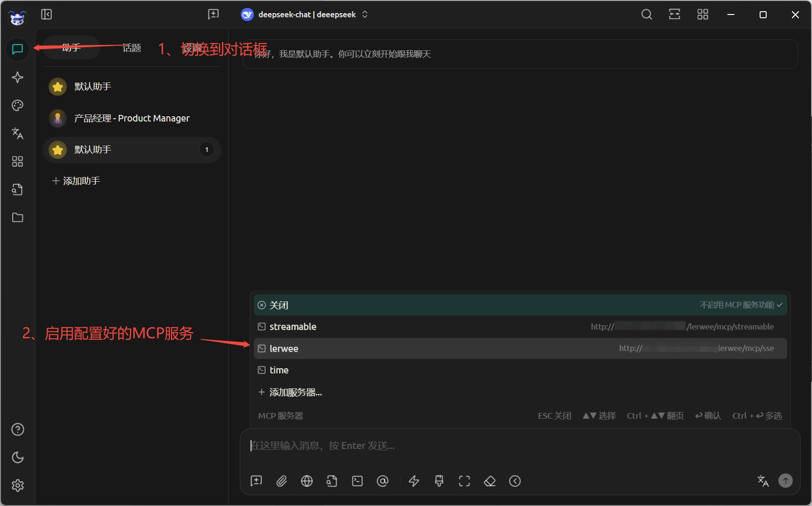Open the files folder icon in sidebar
812x506 pixels.
point(17,218)
